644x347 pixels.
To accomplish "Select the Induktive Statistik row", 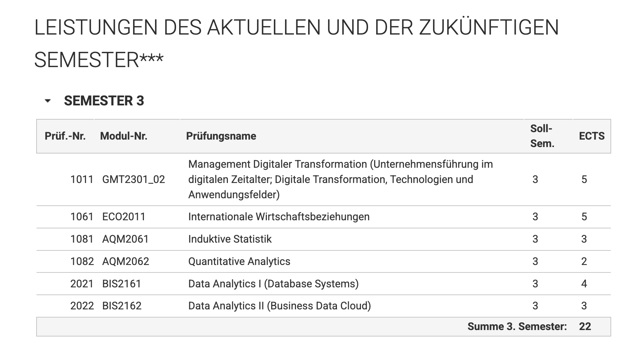I will 230,239.
